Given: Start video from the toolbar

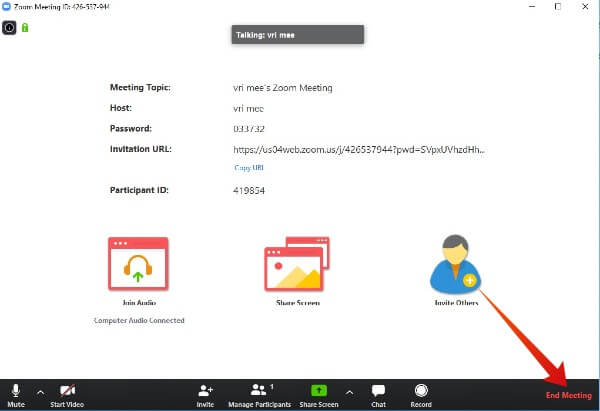Looking at the screenshot, I should (x=67, y=395).
